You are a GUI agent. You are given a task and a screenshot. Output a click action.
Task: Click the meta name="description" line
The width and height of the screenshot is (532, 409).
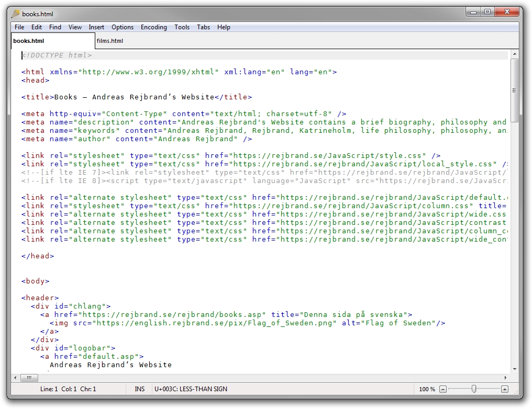[x=264, y=122]
